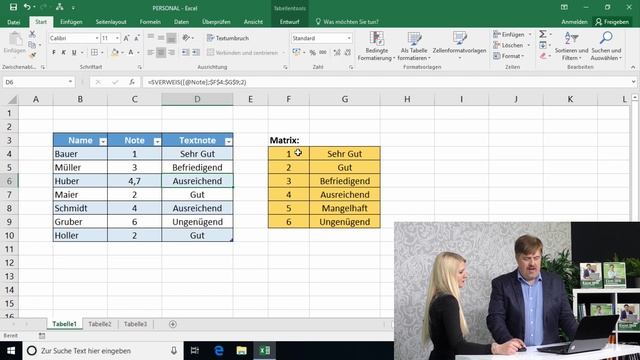Viewport: 640px width, 360px height.
Task: Toggle bottom vertical alignment
Action: (171, 38)
